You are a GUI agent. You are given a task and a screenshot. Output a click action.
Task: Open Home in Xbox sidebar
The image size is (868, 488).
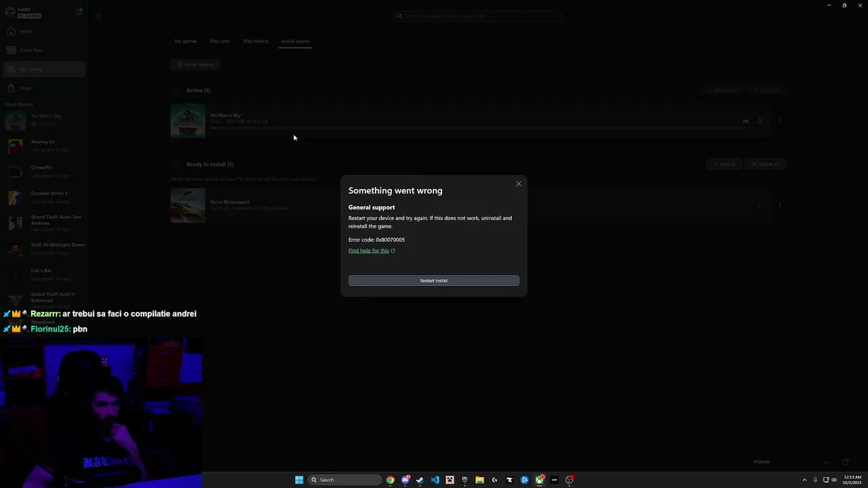(43, 31)
